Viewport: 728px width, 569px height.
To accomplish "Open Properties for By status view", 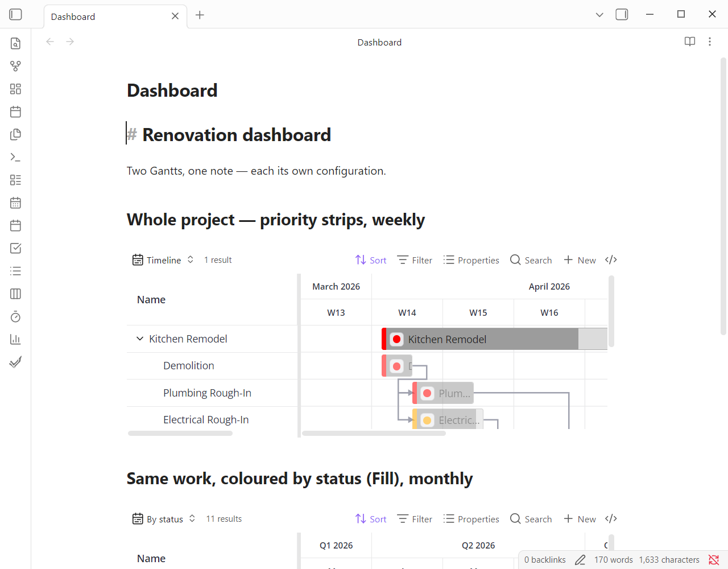I will click(471, 519).
